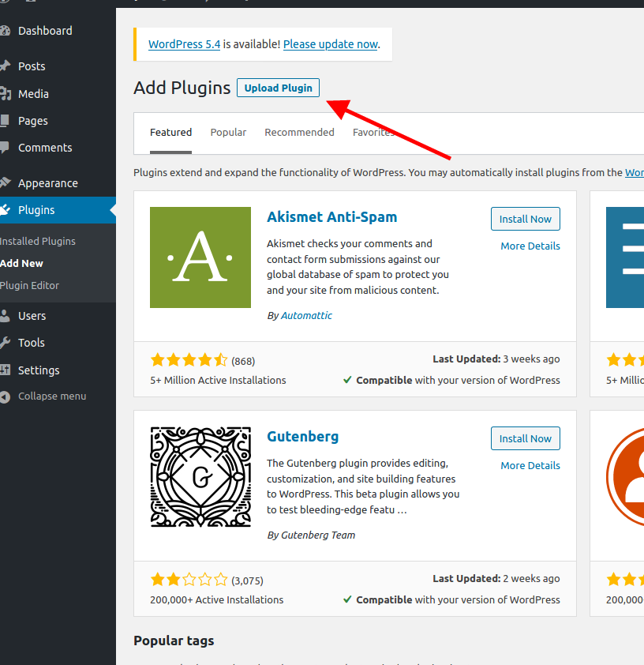Click the Posts pin icon
This screenshot has width=644, height=665.
5,66
